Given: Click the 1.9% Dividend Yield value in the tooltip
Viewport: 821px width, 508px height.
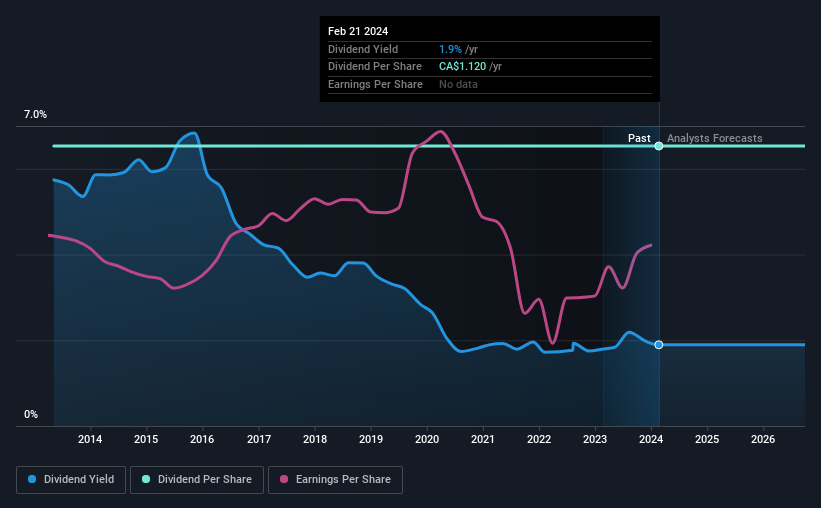Looking at the screenshot, I should pyautogui.click(x=450, y=49).
